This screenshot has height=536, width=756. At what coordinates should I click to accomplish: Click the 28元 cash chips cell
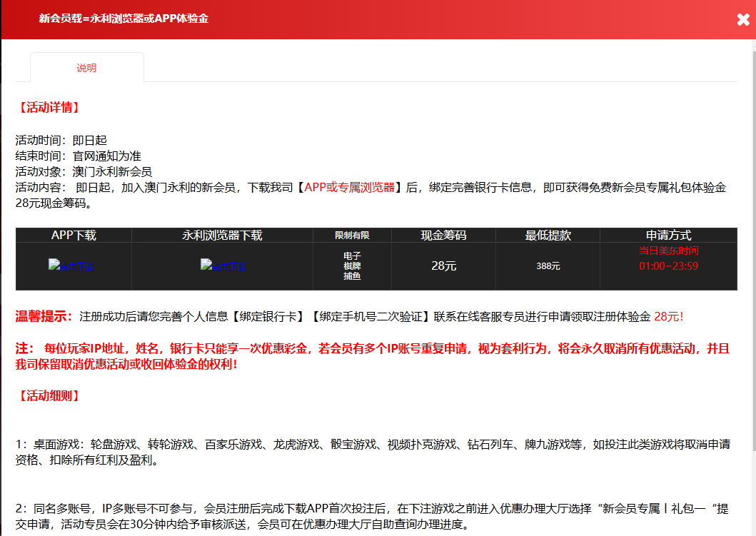[x=443, y=266]
